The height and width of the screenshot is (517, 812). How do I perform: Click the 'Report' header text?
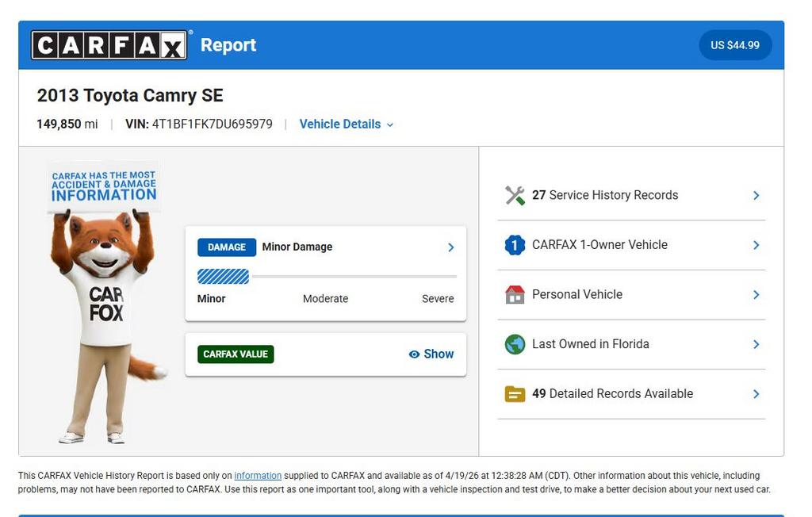click(x=228, y=45)
